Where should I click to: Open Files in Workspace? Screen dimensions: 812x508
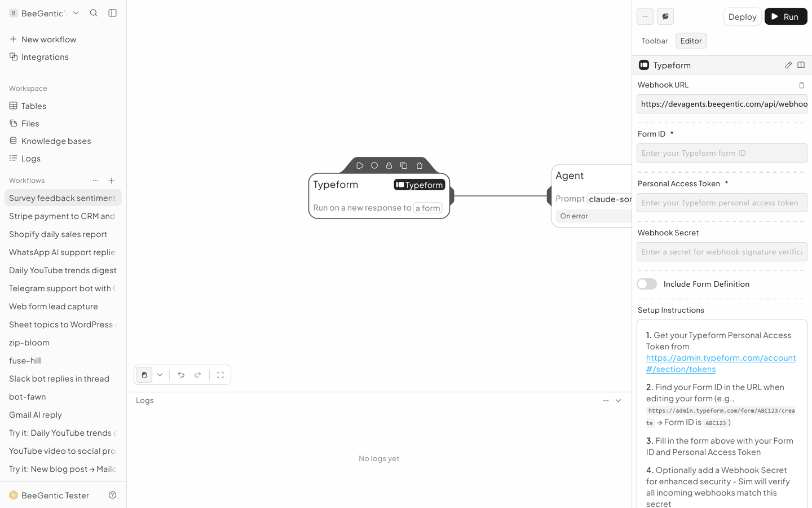coord(63,124)
